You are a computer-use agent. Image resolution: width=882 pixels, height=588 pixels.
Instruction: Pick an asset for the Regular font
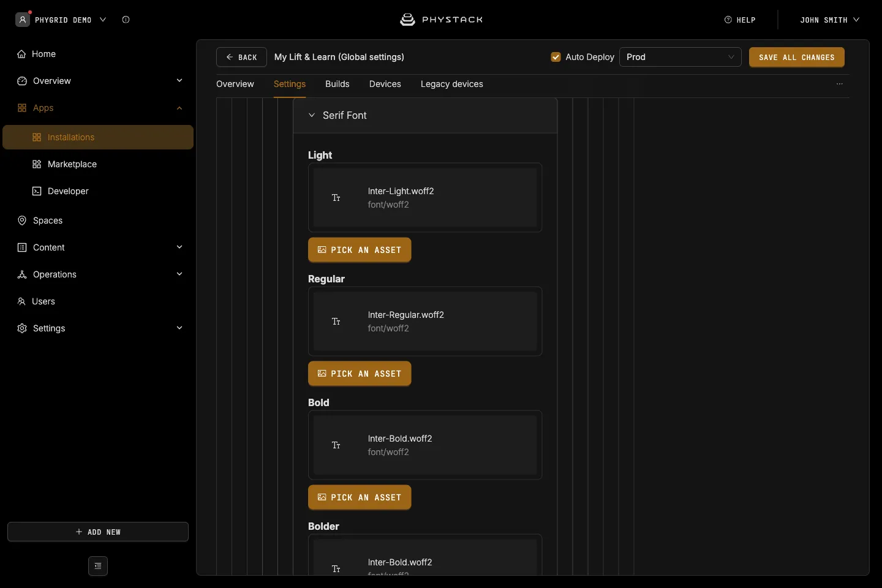(360, 374)
